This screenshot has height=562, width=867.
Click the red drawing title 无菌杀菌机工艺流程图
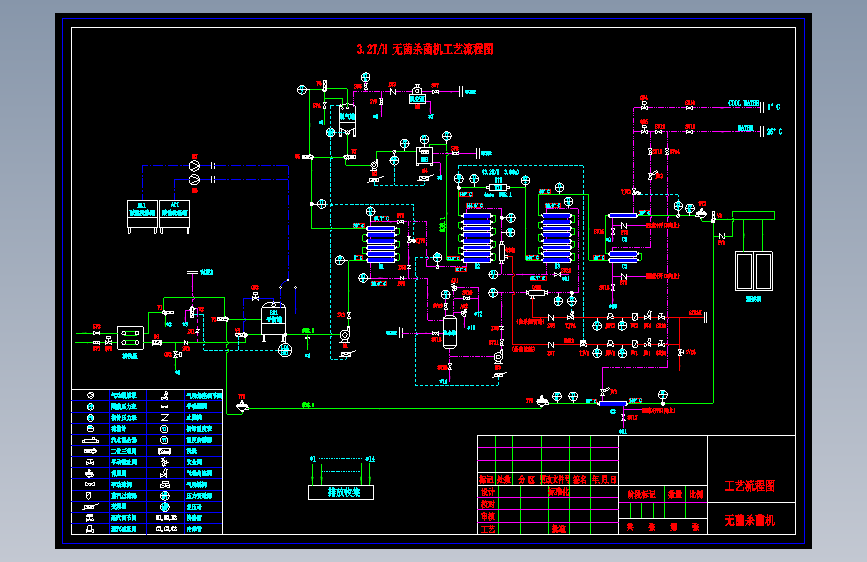[443, 49]
